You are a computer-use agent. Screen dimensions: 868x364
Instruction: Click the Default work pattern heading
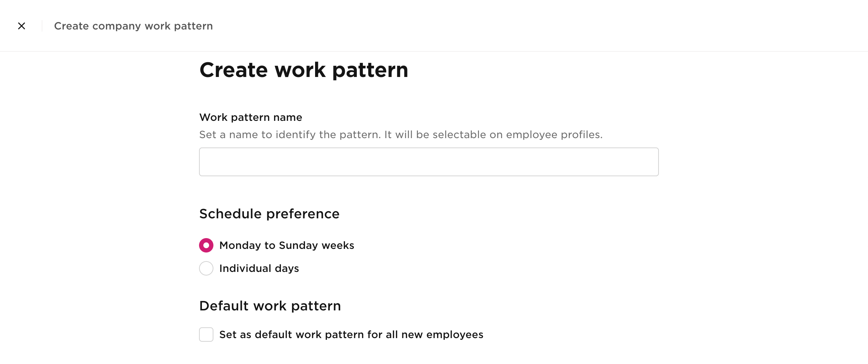click(x=270, y=305)
